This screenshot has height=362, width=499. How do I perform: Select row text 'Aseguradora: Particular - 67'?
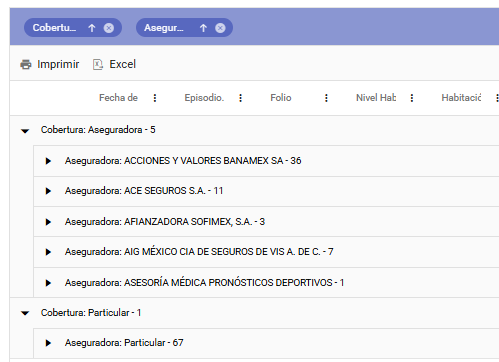tap(124, 343)
